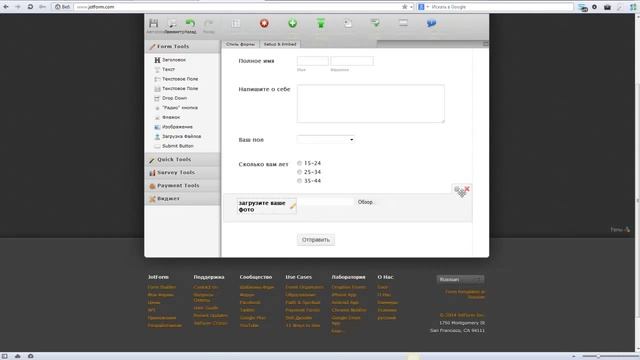
Task: Click the browser reload button
Action: click(x=30, y=7)
